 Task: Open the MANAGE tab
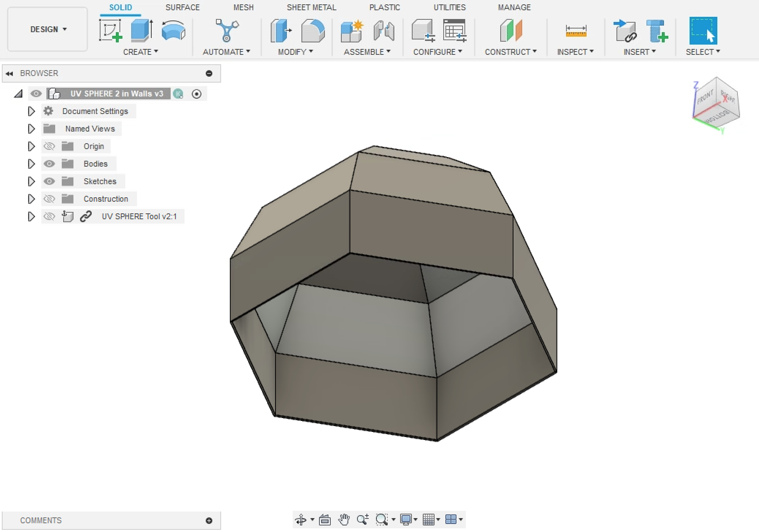514,7
